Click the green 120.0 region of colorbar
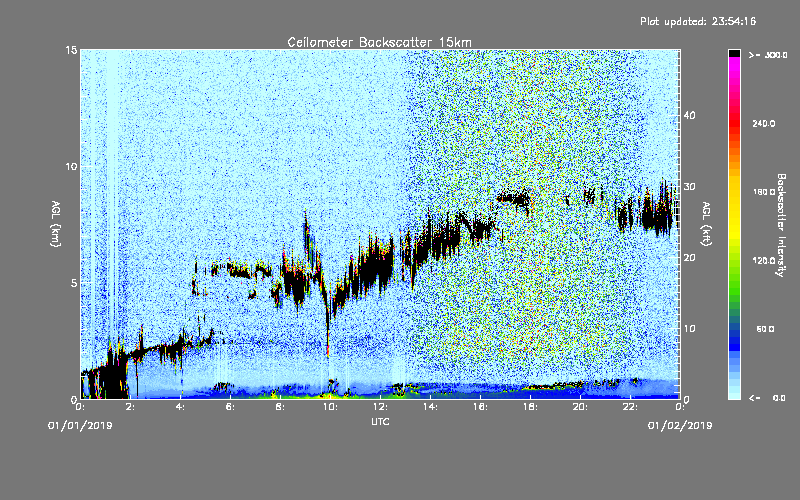 pyautogui.click(x=734, y=261)
